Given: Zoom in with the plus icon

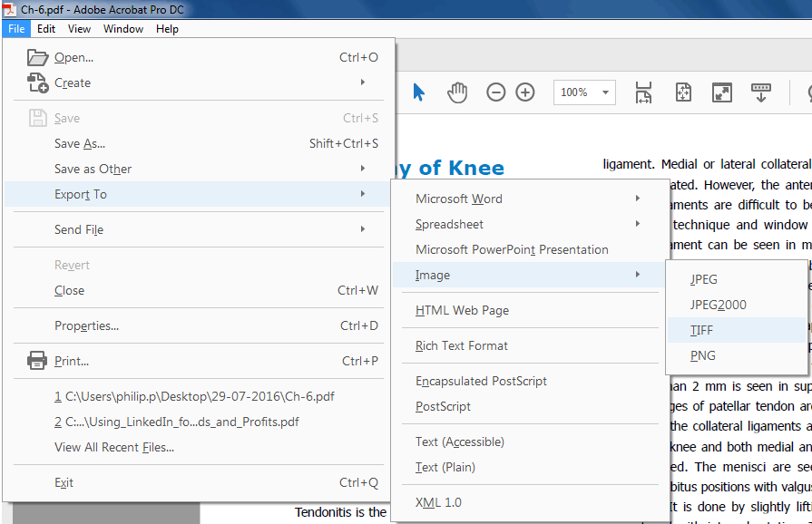Looking at the screenshot, I should [525, 92].
